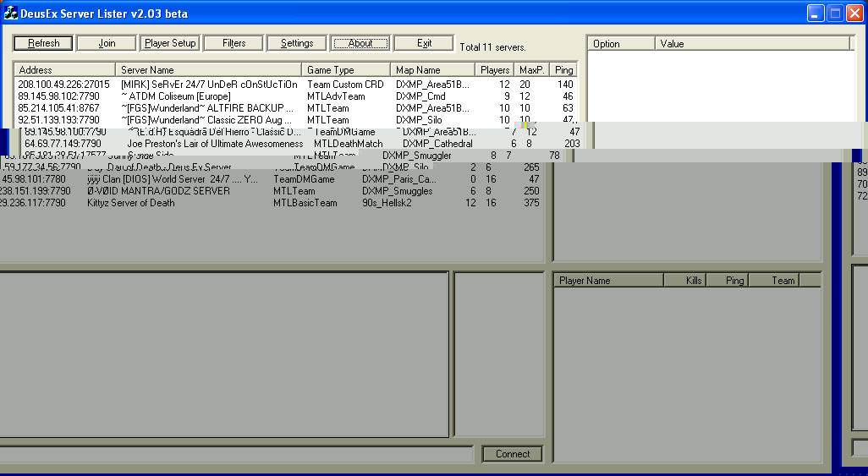Click the address input field beside Connect
Screen dimensions: 868x476
coord(236,454)
